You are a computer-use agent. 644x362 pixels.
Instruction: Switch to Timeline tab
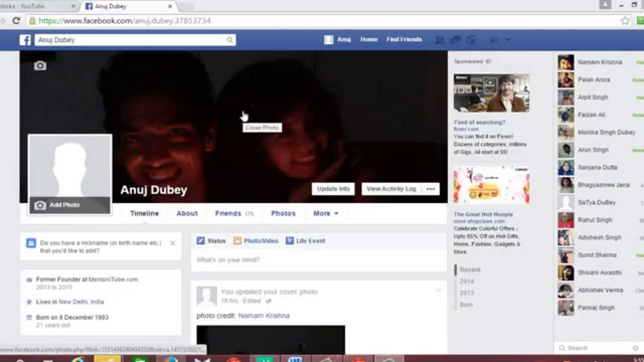(x=144, y=213)
